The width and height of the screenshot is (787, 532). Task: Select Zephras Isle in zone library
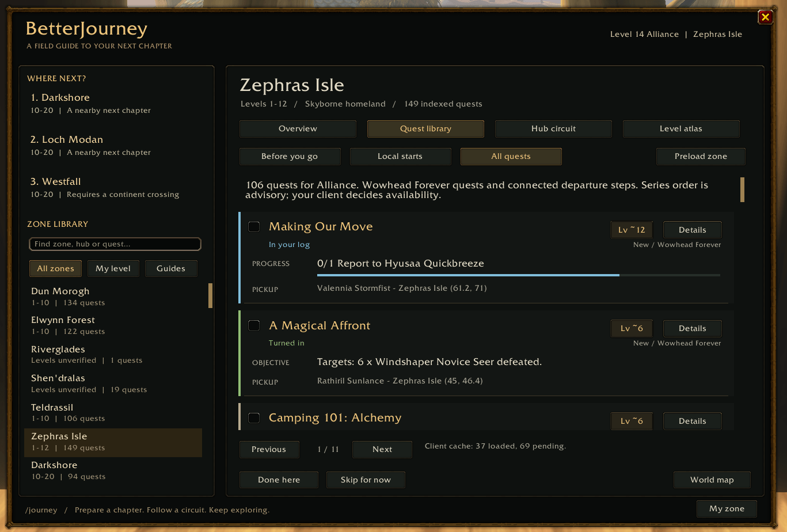point(113,442)
